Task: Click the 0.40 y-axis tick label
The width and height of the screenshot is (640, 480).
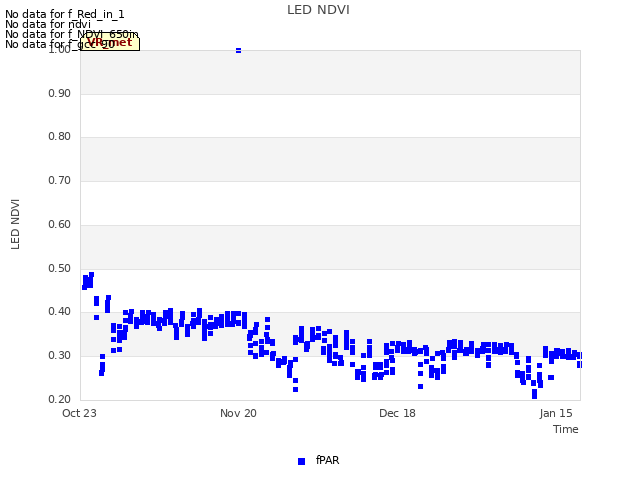Action: [60, 311]
